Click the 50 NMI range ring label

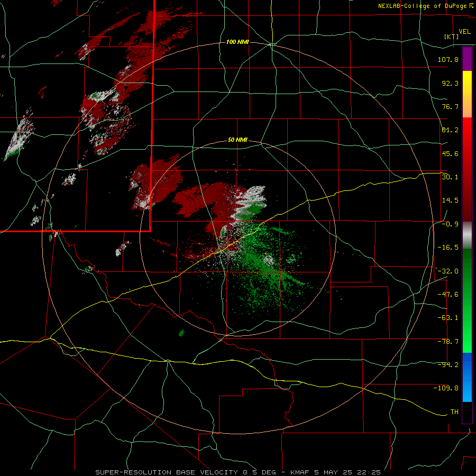[x=237, y=140]
